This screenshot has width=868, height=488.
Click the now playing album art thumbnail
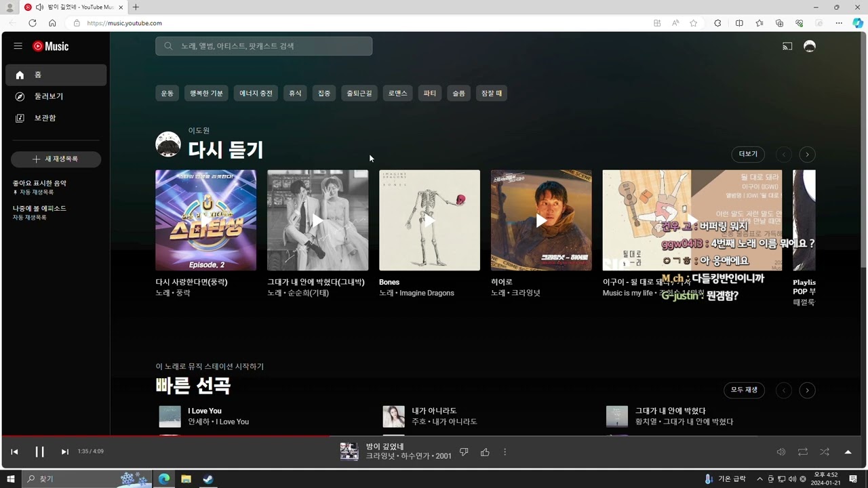coord(349,451)
